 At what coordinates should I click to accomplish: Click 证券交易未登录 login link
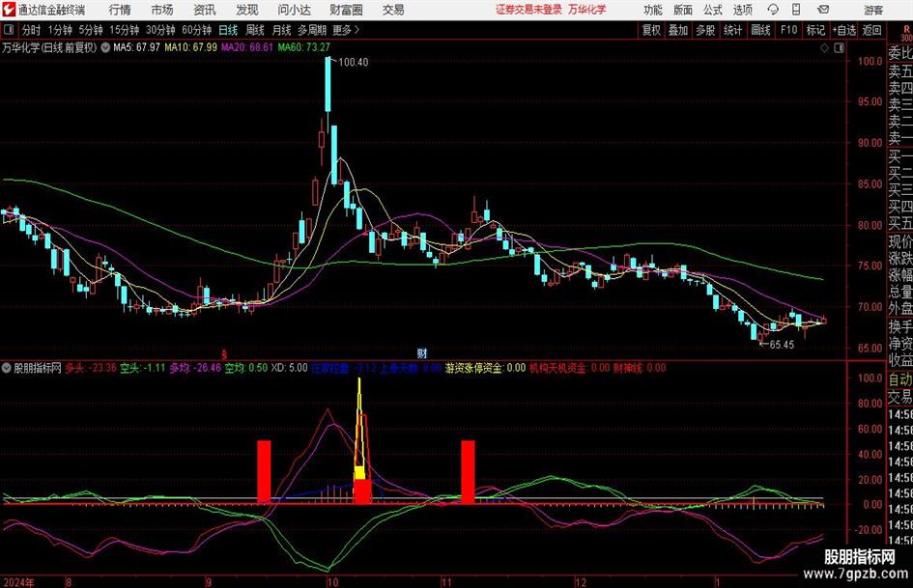(528, 10)
